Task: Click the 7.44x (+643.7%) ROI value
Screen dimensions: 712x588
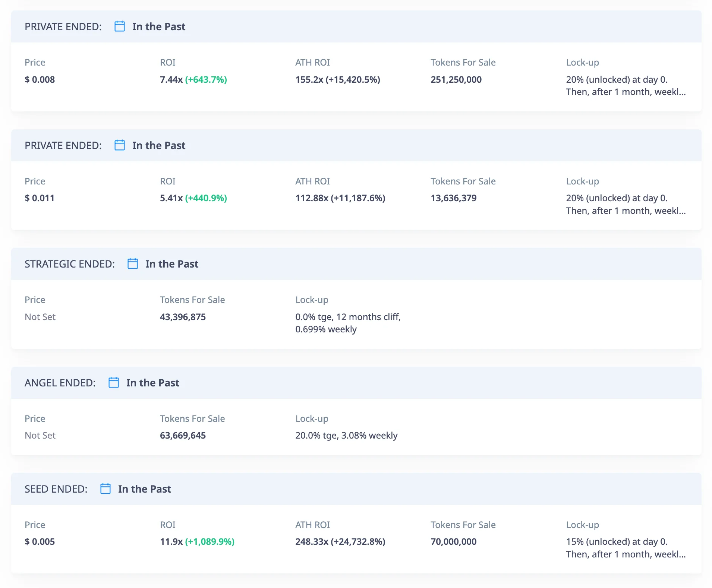Action: [193, 79]
